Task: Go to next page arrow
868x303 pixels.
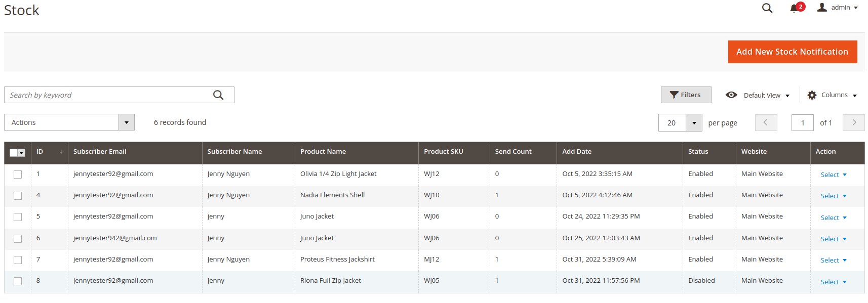Action: coord(853,122)
